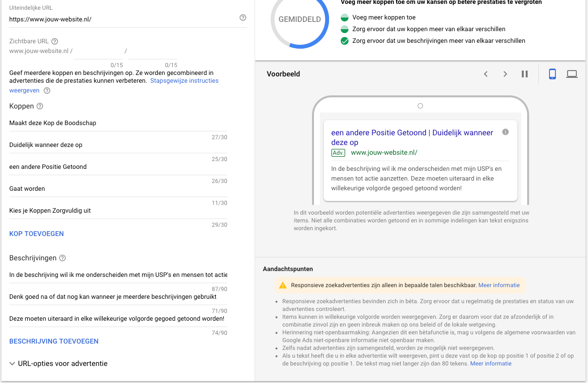Open 'Meer informatie' link after '80 tekens'
This screenshot has width=588, height=383.
coord(491,364)
